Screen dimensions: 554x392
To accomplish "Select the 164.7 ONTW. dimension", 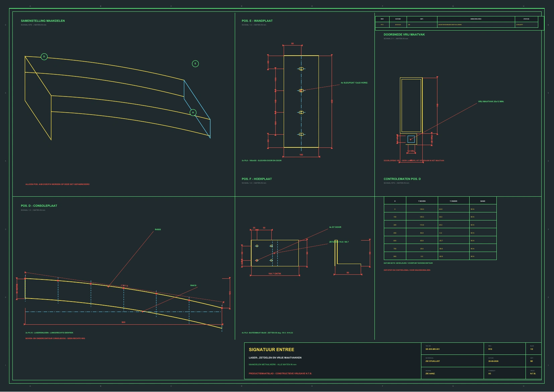I will coord(275,274).
